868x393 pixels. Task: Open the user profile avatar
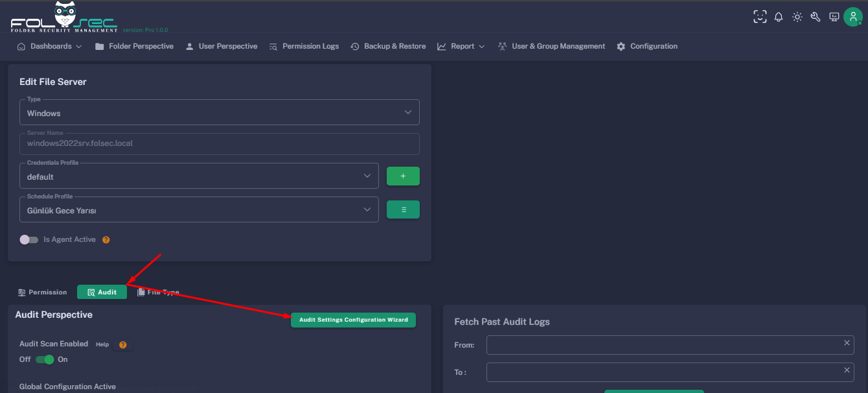(852, 17)
